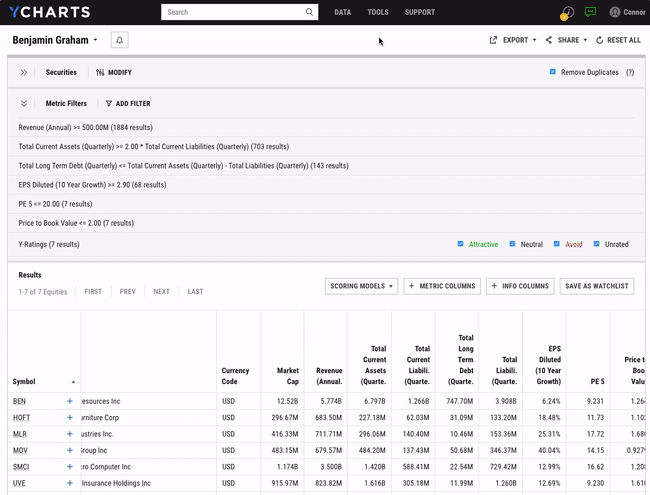Add MLR using its plus icon

[70, 434]
